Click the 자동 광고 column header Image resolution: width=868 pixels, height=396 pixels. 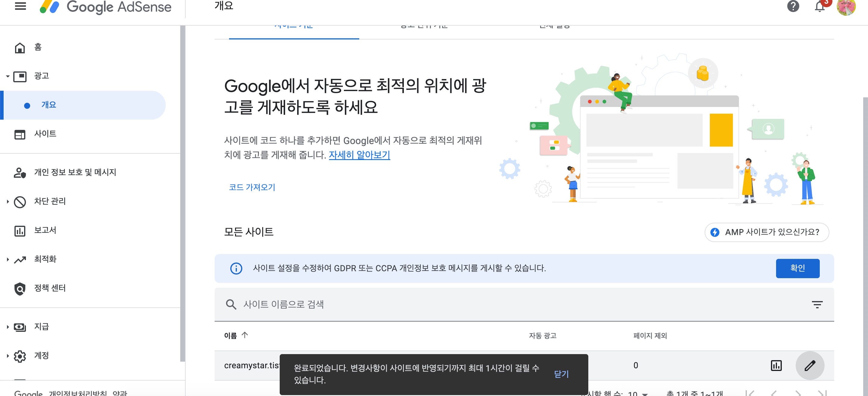pos(542,335)
